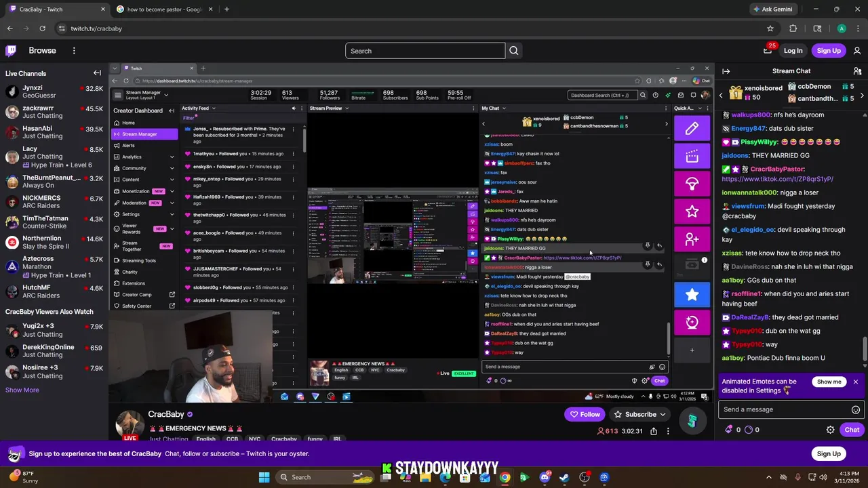
Task: Click the search magnifier button on Twitch
Action: point(514,51)
